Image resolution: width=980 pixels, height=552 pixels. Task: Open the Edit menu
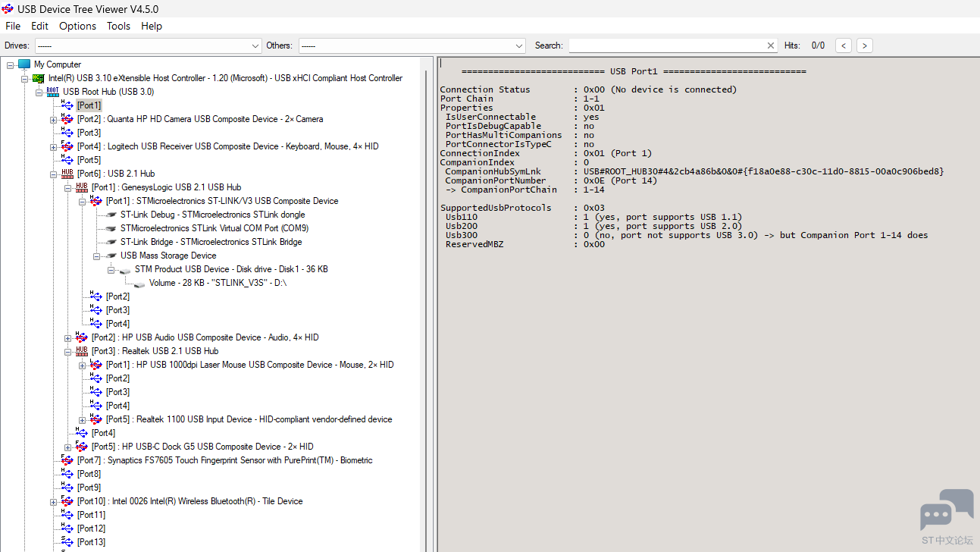pos(39,26)
